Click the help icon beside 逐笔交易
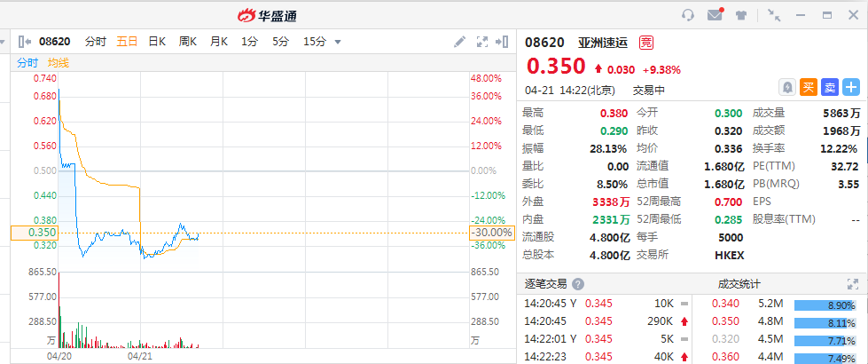This screenshot has width=868, height=364. [578, 284]
